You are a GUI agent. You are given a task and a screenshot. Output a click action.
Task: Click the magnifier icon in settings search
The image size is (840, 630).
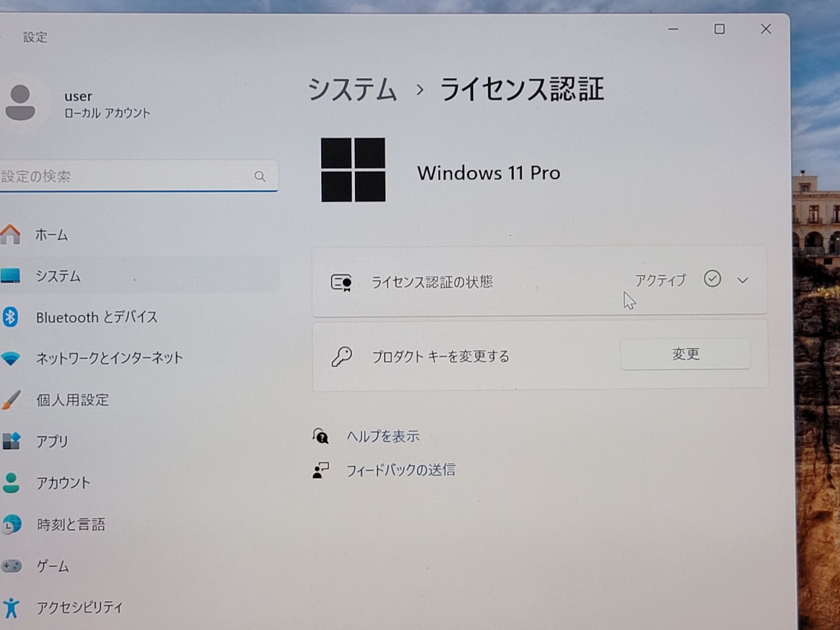[x=260, y=176]
